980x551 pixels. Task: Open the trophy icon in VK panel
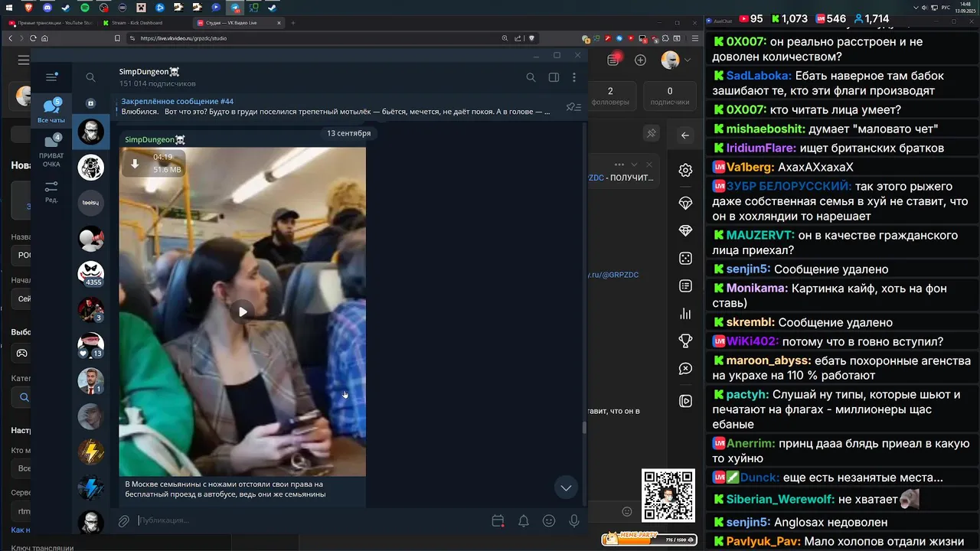(685, 341)
